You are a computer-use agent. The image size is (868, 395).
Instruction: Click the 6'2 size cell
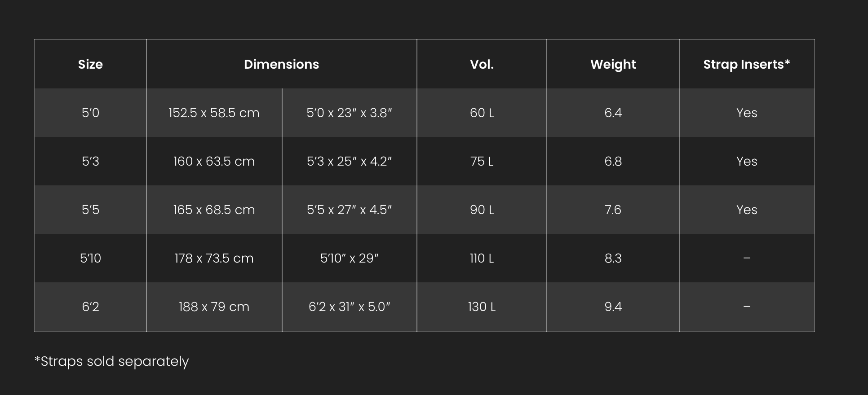(x=90, y=307)
